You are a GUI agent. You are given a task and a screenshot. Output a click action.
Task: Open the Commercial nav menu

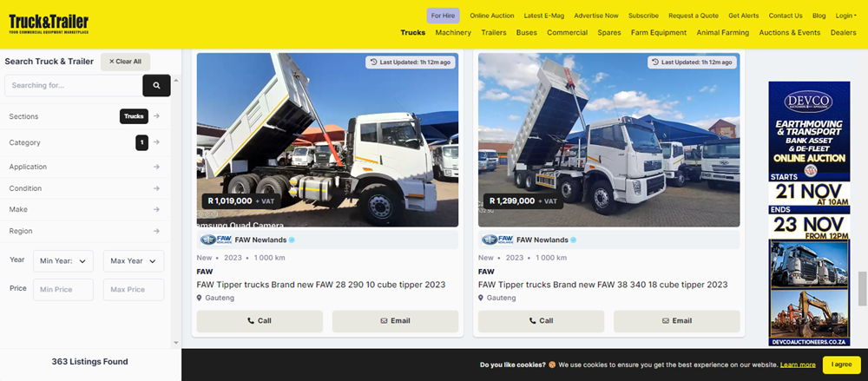click(567, 33)
